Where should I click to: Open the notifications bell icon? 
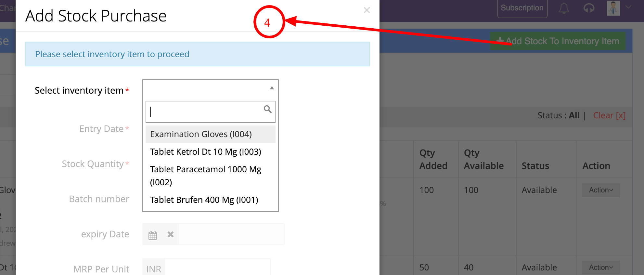point(564,8)
